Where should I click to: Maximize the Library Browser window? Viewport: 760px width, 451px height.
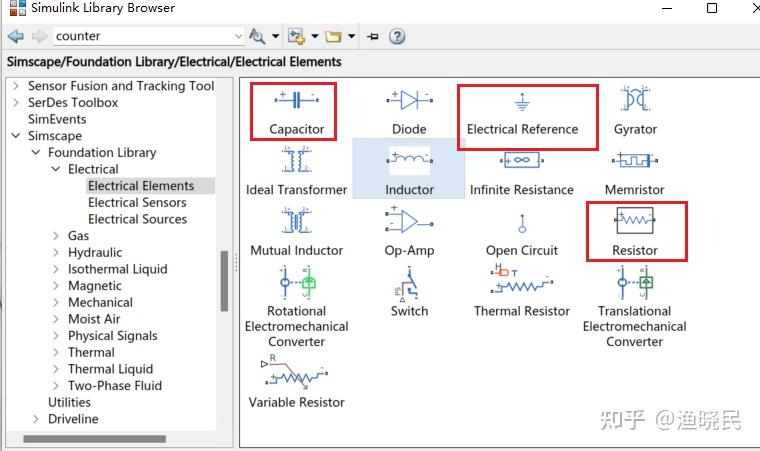click(x=712, y=8)
